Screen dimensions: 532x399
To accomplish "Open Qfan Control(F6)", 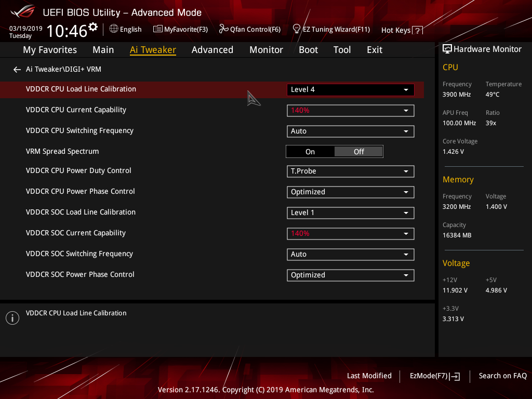I will 255,30.
